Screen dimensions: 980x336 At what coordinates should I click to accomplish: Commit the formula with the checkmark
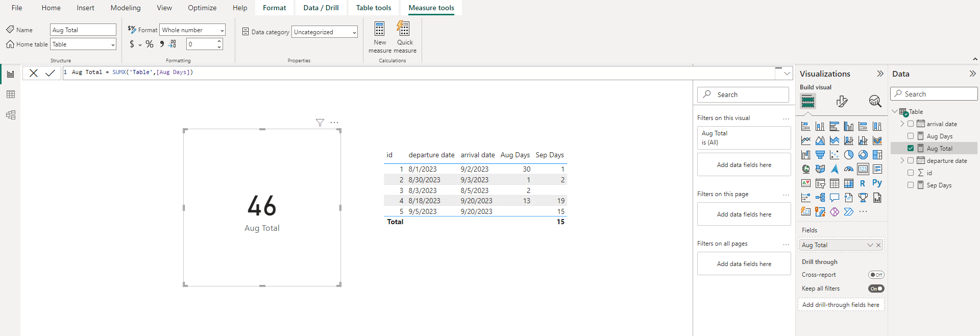(x=50, y=73)
